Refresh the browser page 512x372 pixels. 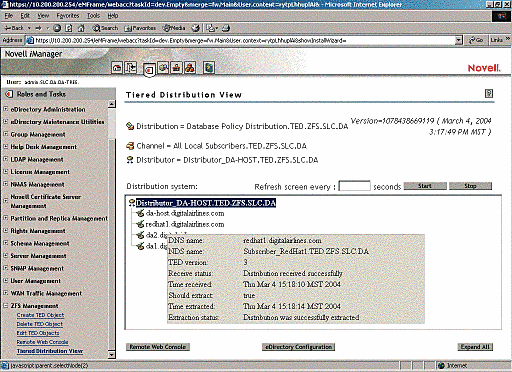tap(69, 28)
